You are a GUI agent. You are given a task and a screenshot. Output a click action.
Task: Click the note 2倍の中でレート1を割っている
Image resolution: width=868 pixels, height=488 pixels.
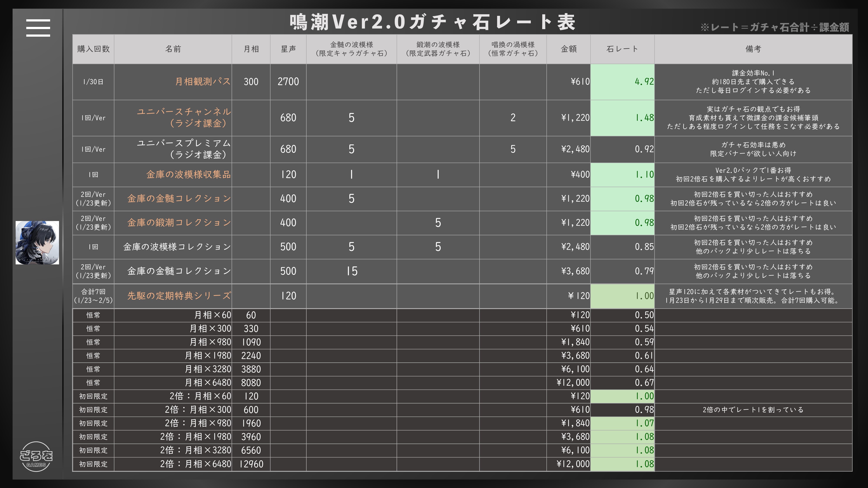[x=753, y=410]
